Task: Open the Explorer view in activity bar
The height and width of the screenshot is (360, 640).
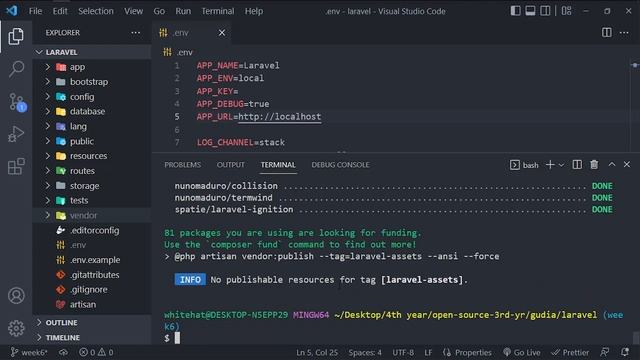Action: 16,36
